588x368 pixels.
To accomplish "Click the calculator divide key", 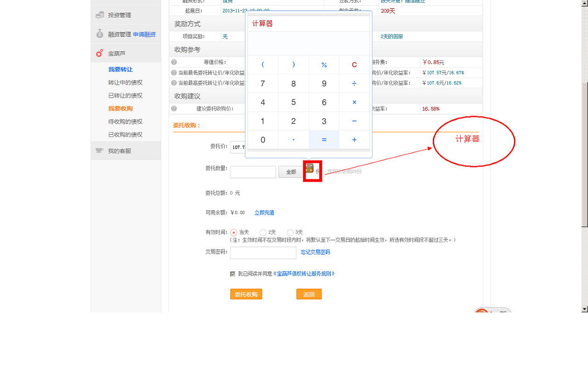I will point(354,84).
